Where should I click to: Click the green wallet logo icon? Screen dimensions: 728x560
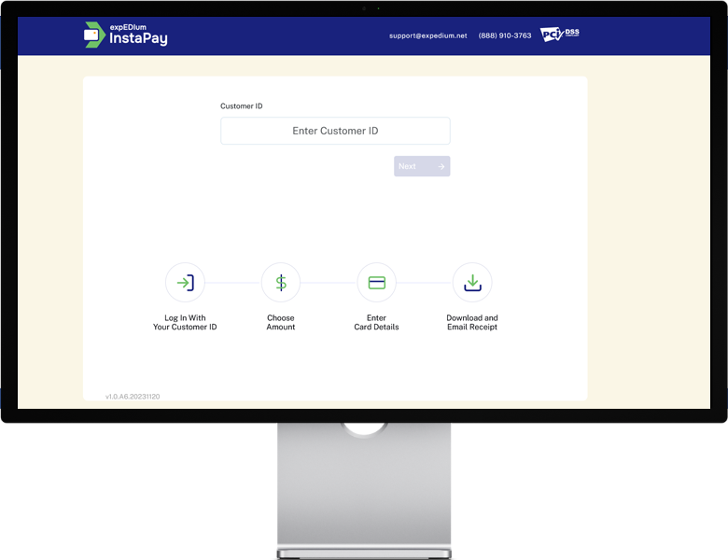[94, 35]
